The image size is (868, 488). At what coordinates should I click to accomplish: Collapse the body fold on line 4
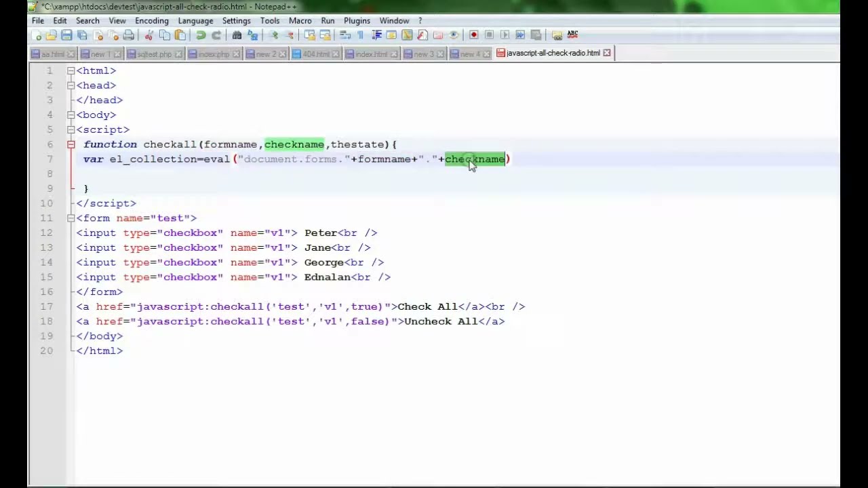[71, 115]
